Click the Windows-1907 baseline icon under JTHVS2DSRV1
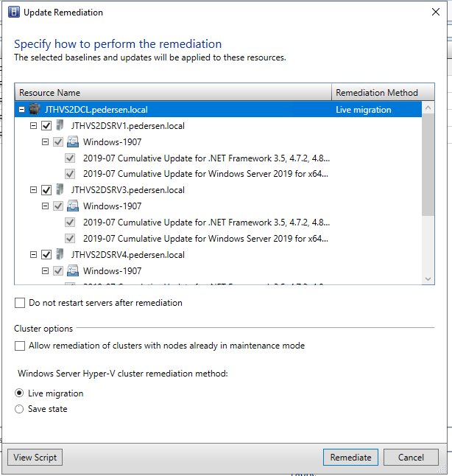The width and height of the screenshot is (452, 476). (x=73, y=141)
